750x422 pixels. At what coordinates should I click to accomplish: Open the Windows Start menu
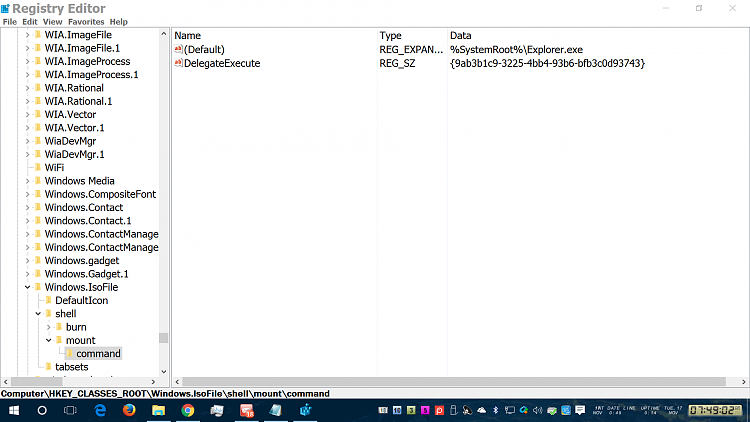tap(14, 411)
